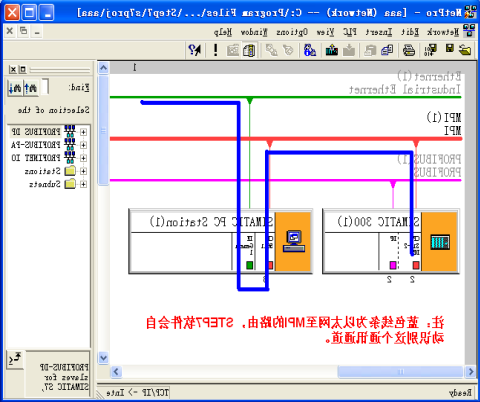The image size is (480, 402).
Task: Click the greyed Paste toolbar icon
Action: pyautogui.click(x=370, y=50)
